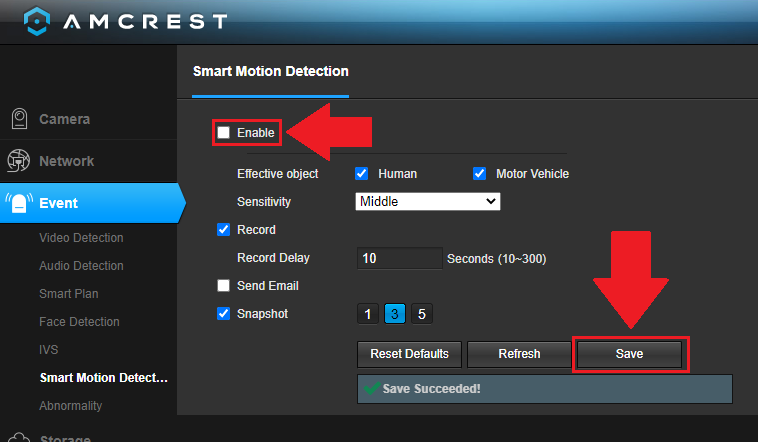Tick the Enable checkbox
The width and height of the screenshot is (758, 442).
[223, 133]
